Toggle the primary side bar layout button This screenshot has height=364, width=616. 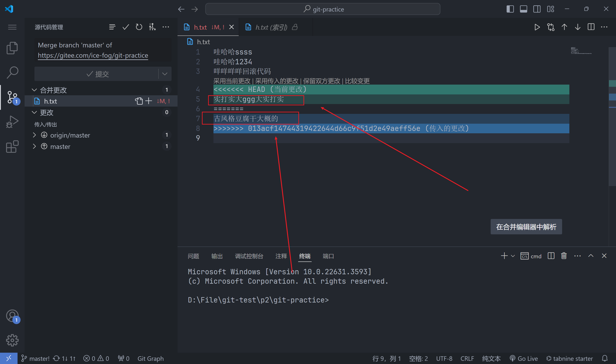(x=510, y=9)
